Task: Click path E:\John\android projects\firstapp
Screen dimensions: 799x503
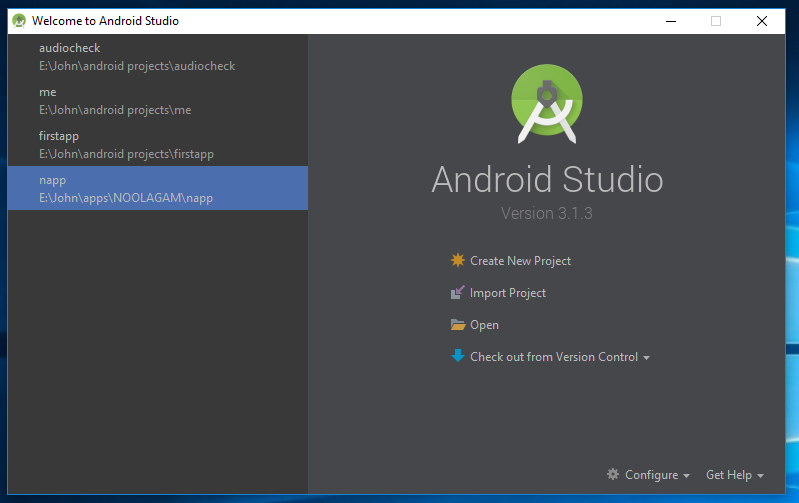Action: (126, 154)
